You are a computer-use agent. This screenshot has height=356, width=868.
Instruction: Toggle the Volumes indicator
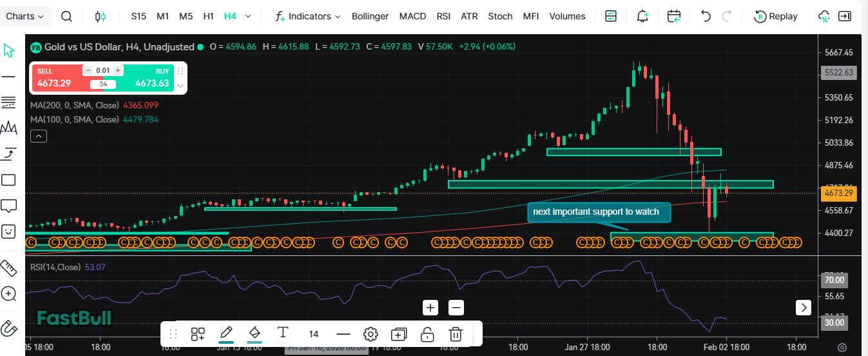coord(567,16)
